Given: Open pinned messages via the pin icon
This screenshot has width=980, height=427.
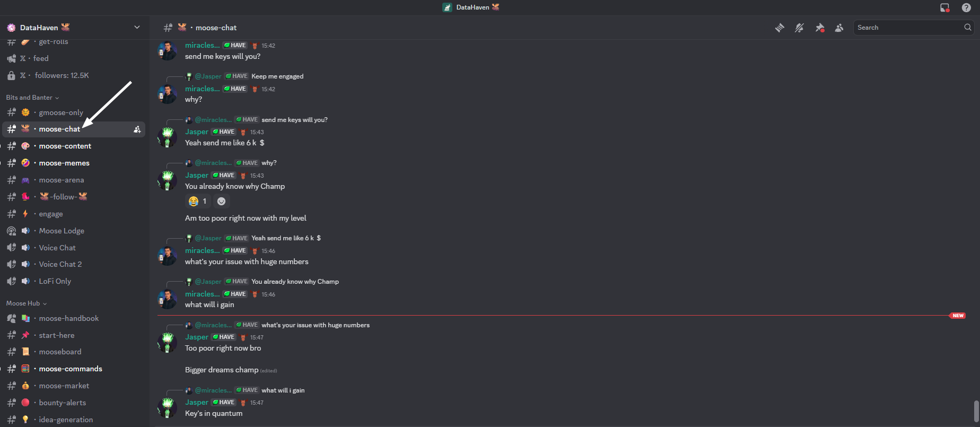Looking at the screenshot, I should click(x=819, y=28).
